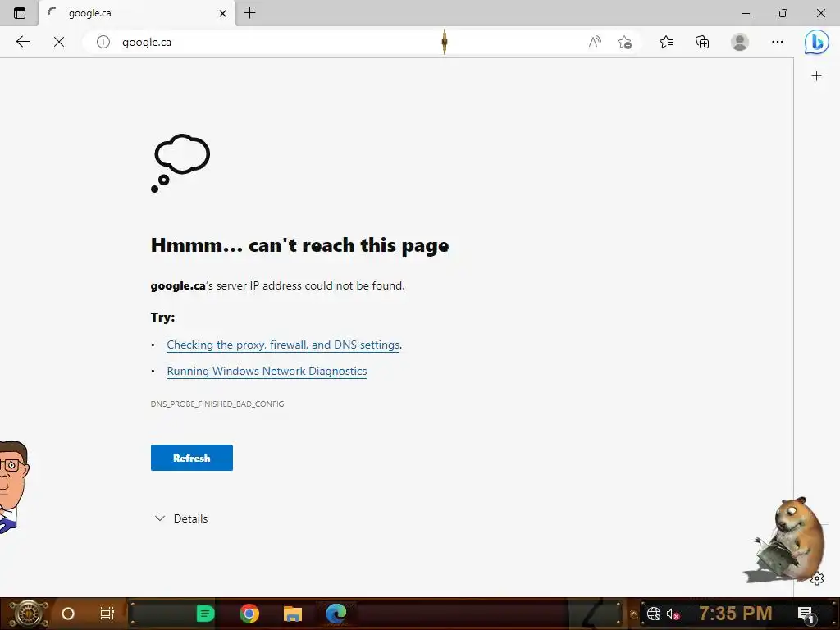The image size is (840, 630).
Task: Run Windows Network Diagnostics link
Action: click(x=267, y=371)
